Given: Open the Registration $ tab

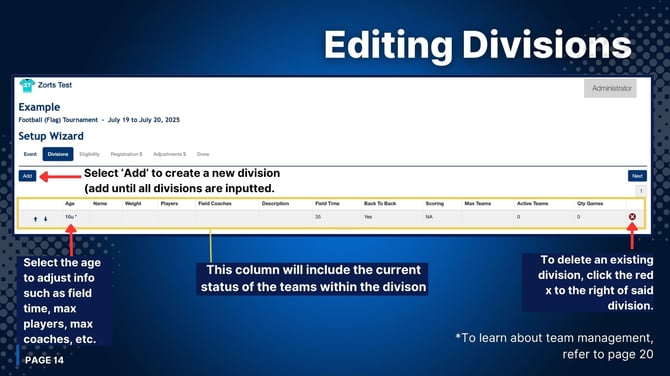Looking at the screenshot, I should tap(126, 154).
